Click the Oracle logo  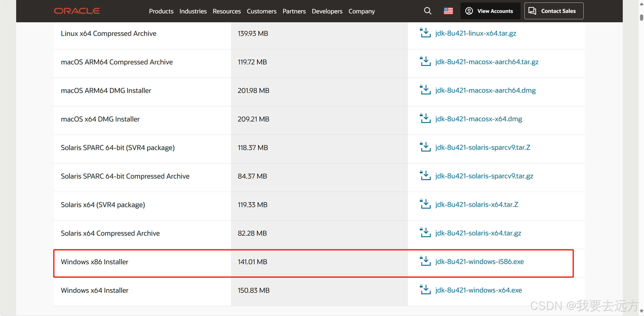point(77,11)
